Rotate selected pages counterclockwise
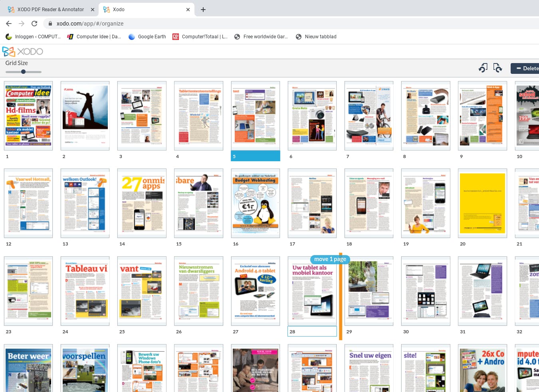 pos(483,68)
